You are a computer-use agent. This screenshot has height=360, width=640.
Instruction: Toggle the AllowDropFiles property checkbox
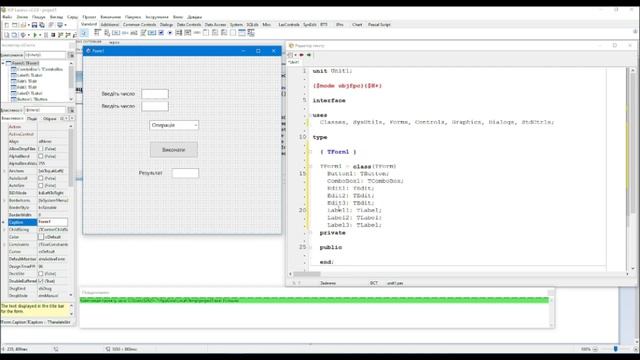pyautogui.click(x=41, y=149)
